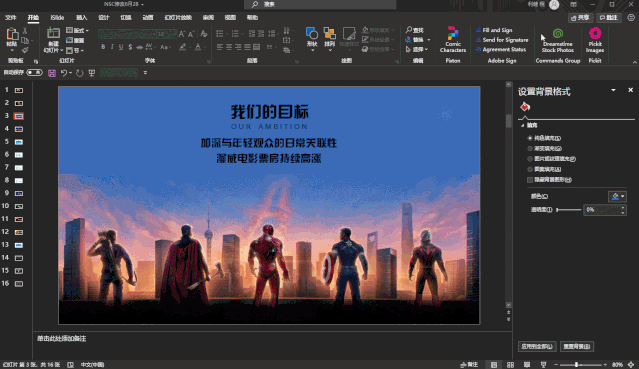
Task: Select slide 5 thumbnail
Action: (19, 142)
